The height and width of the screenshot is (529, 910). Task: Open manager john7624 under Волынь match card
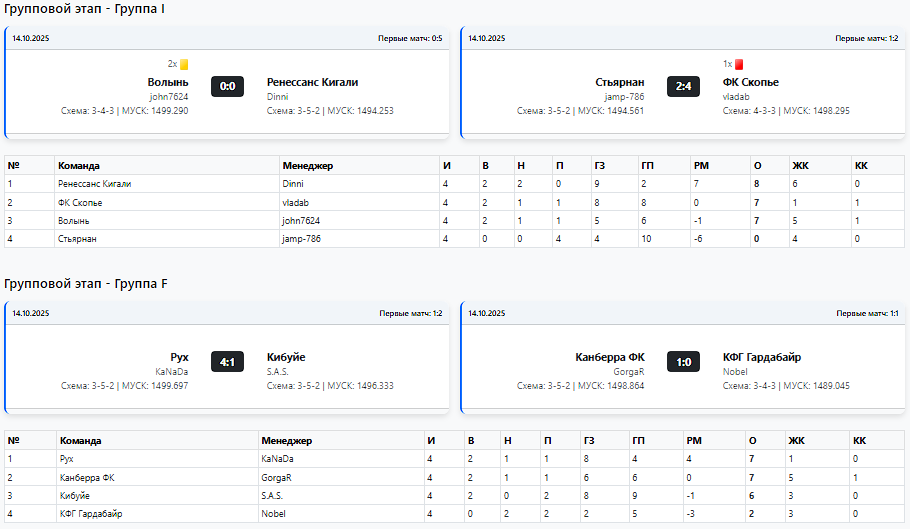[x=169, y=97]
